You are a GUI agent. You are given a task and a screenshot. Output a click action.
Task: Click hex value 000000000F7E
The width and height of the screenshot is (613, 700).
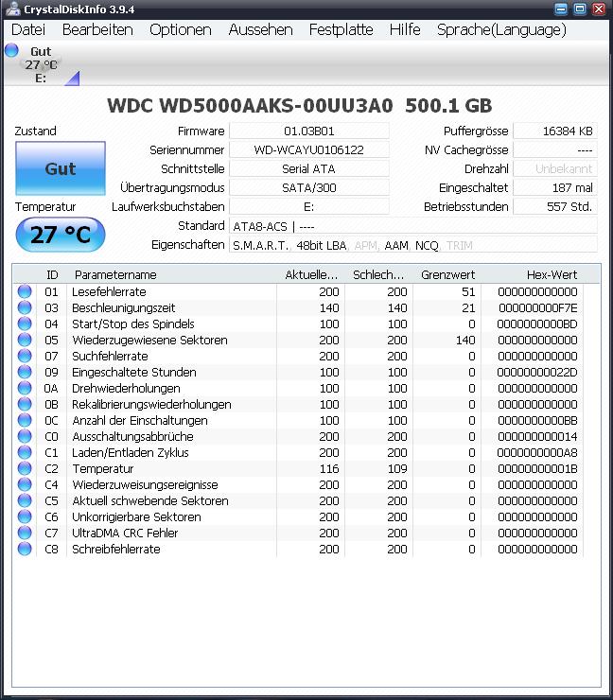[537, 308]
